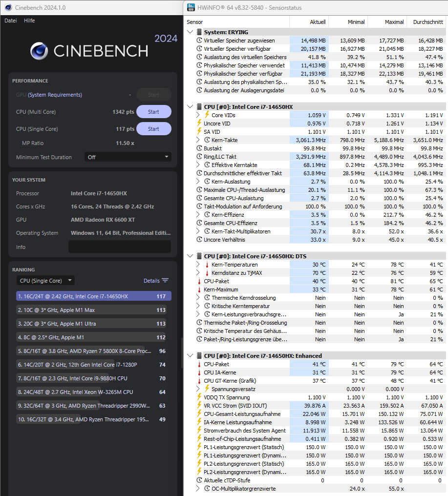Screen dimensions: 448x496
Task: Select the Apple M1 Ultra ranking entry
Action: point(94,324)
